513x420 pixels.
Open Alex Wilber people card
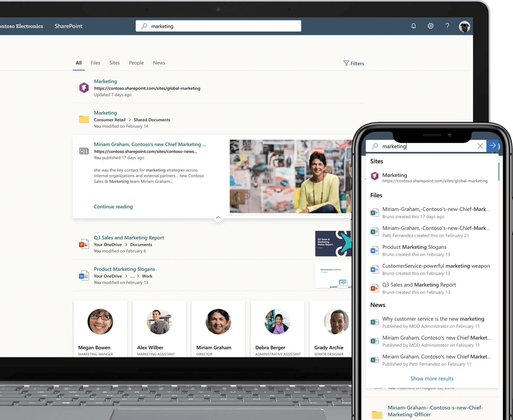tap(159, 329)
